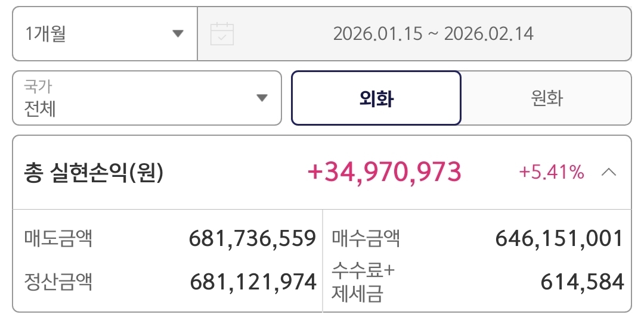
Task: Click the 국가 dropdown triangle arrow
Action: click(262, 98)
